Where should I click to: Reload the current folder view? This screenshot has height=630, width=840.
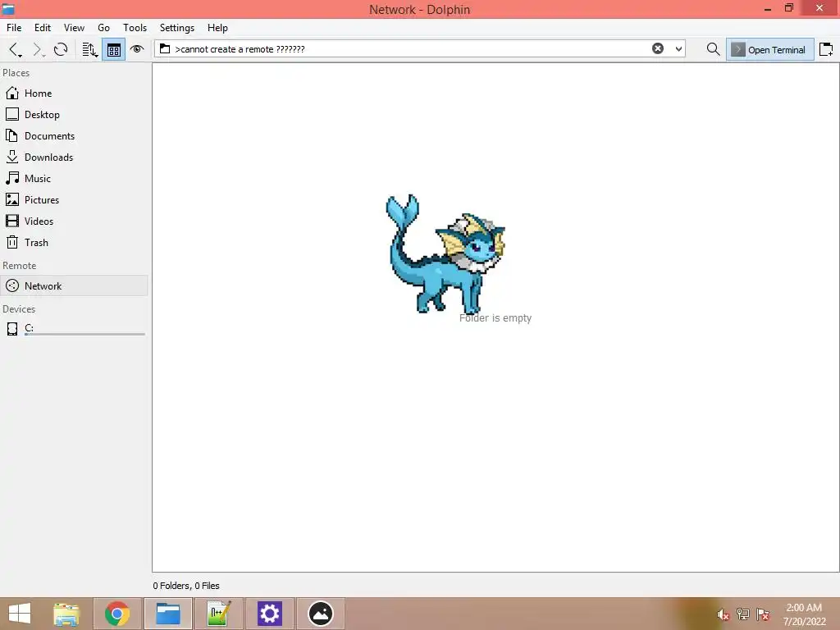61,50
